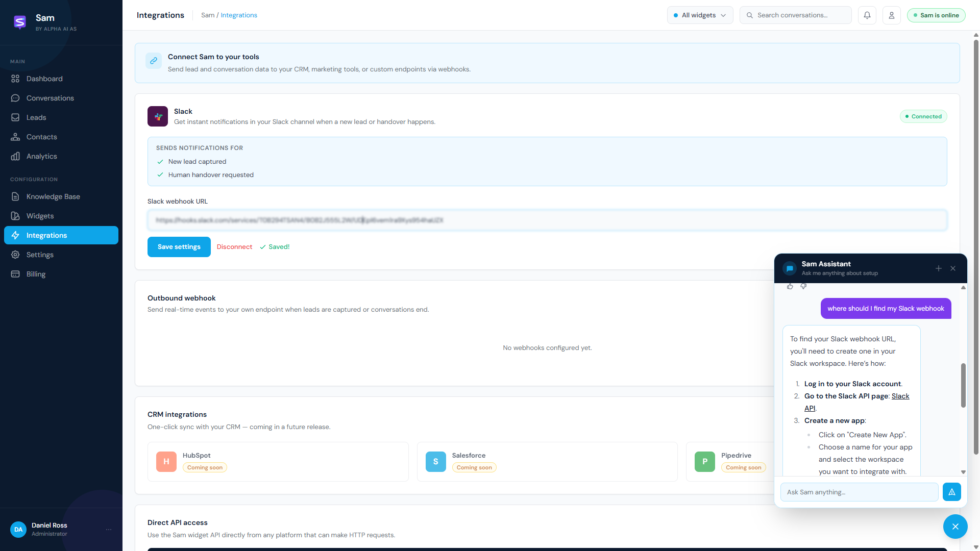The image size is (980, 551).
Task: Click the DA user avatar
Action: [18, 530]
